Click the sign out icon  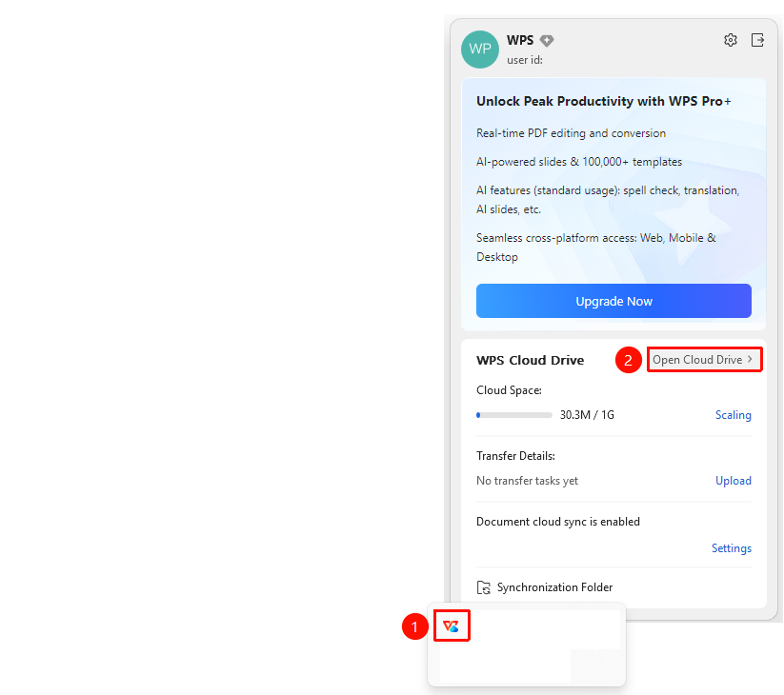point(757,40)
